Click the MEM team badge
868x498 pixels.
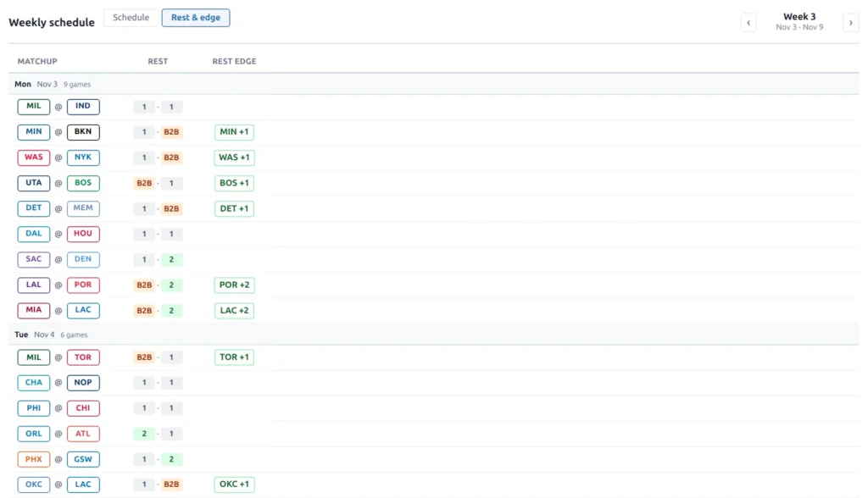click(83, 208)
